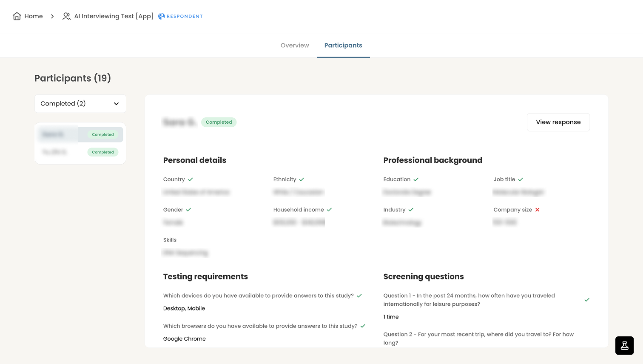Click the Professional background heading
This screenshot has height=364, width=643.
click(x=433, y=160)
